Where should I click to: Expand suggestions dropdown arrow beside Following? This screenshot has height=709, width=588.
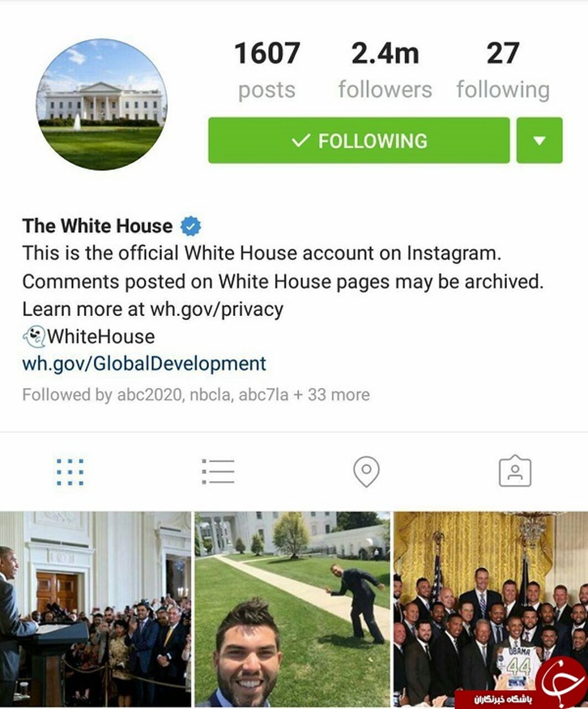tap(539, 140)
